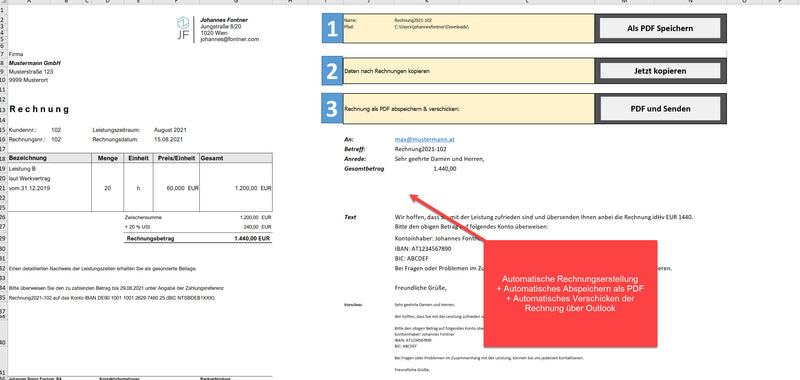Select the '15.08.2021' date cell
Image resolution: width=800 pixels, height=380 pixels.
tap(168, 139)
